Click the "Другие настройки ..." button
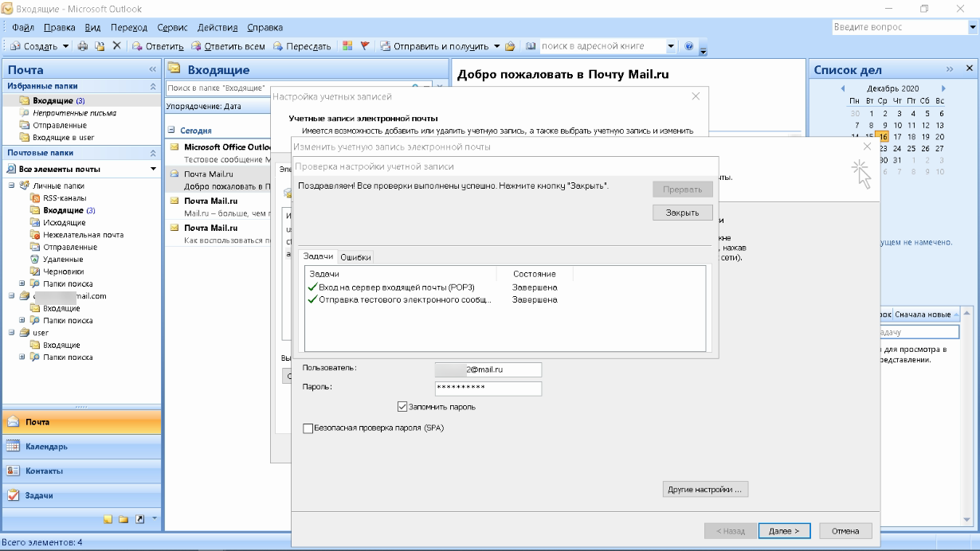Image resolution: width=980 pixels, height=551 pixels. (x=705, y=490)
